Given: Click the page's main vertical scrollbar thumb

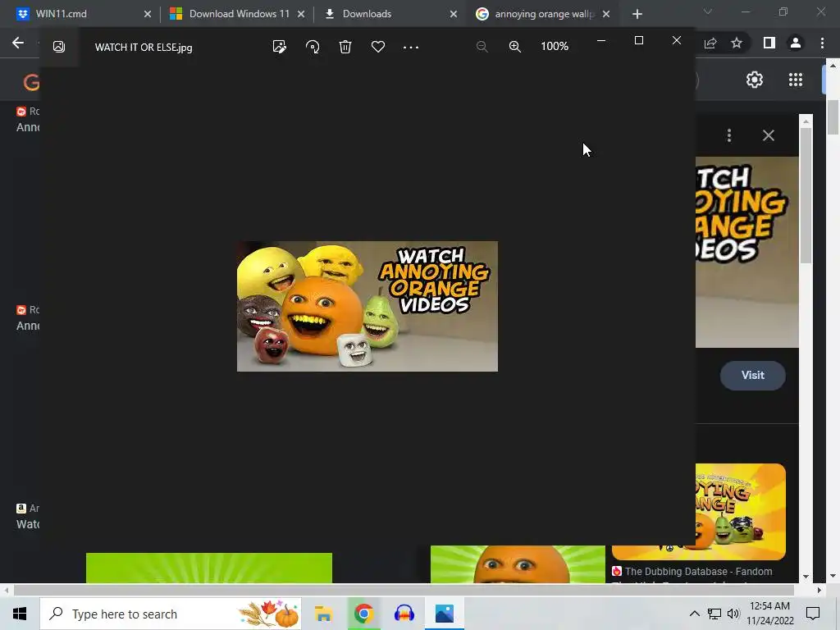Looking at the screenshot, I should [833, 116].
